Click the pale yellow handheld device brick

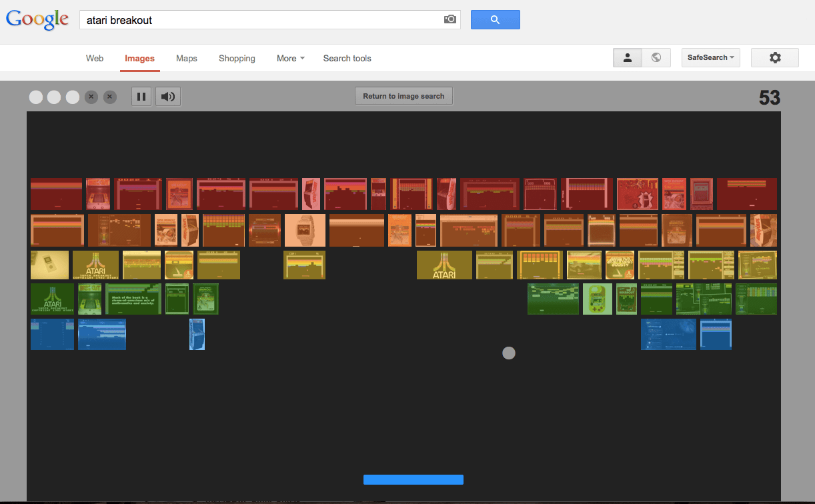[49, 265]
